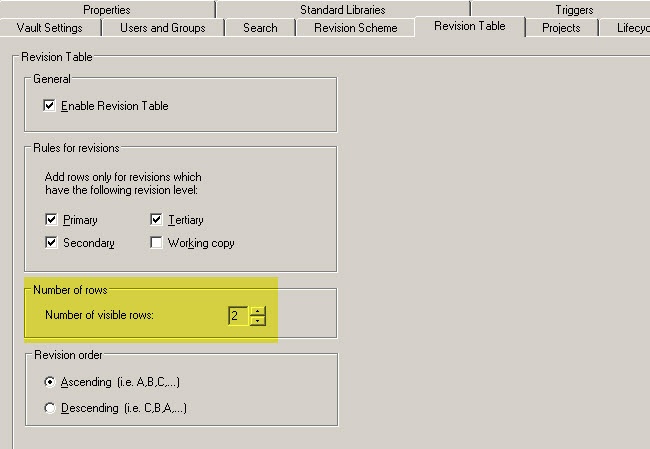Open the Standard Libraries tab
The height and width of the screenshot is (449, 650).
[x=343, y=9]
